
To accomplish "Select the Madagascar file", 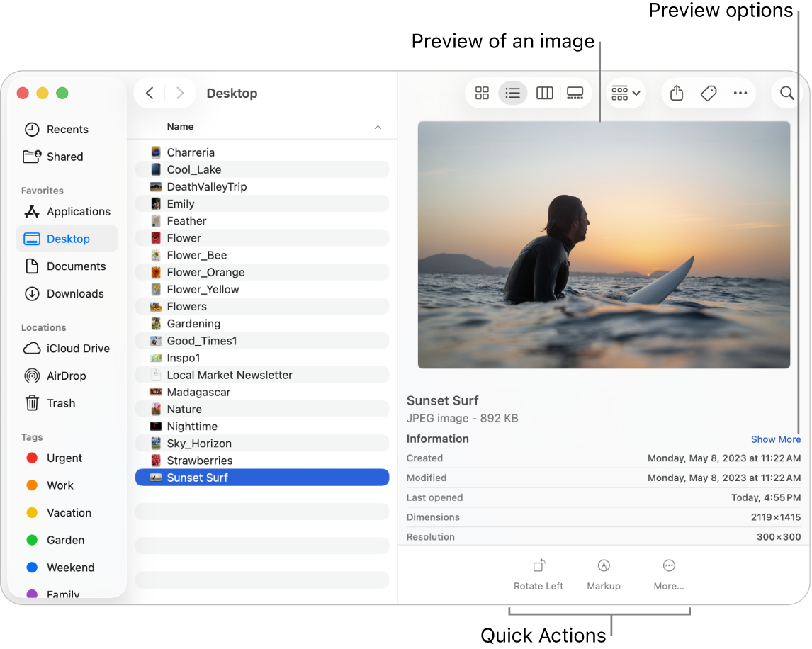I will [262, 392].
